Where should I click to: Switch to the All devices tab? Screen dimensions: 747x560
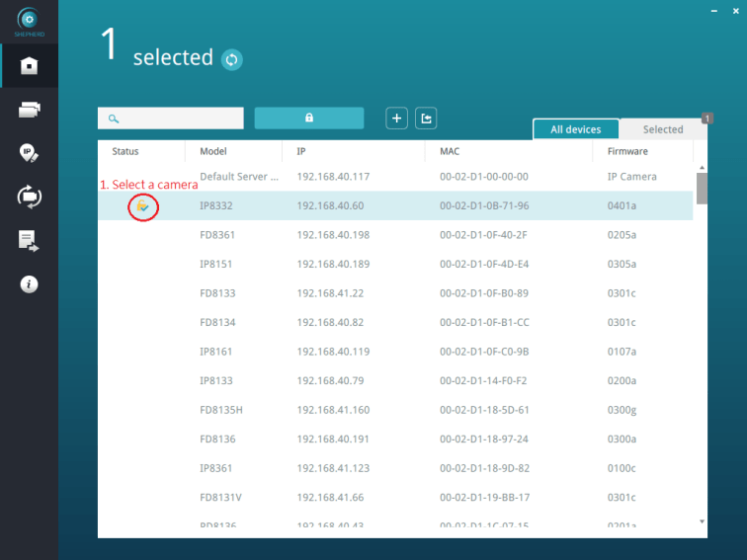click(x=575, y=129)
